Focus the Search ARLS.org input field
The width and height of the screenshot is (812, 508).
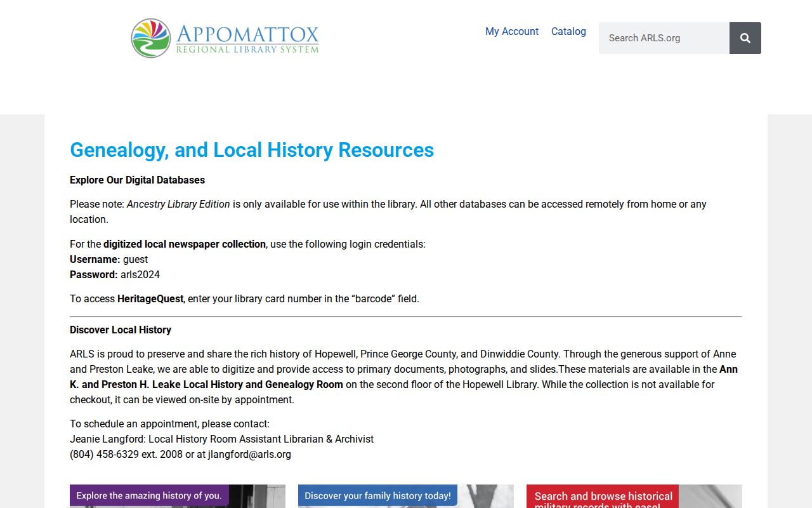click(664, 38)
